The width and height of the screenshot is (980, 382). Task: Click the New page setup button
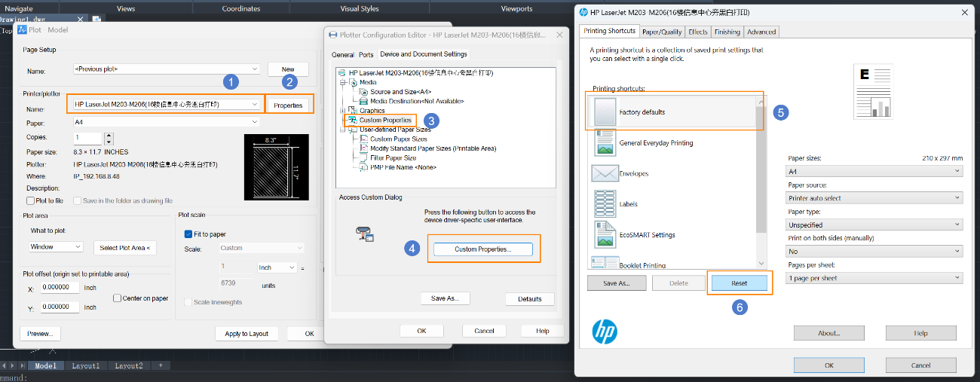tap(288, 69)
